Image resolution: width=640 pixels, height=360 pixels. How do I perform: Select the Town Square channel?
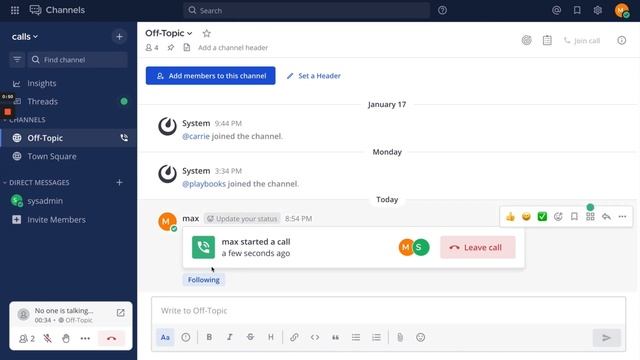[x=52, y=156]
